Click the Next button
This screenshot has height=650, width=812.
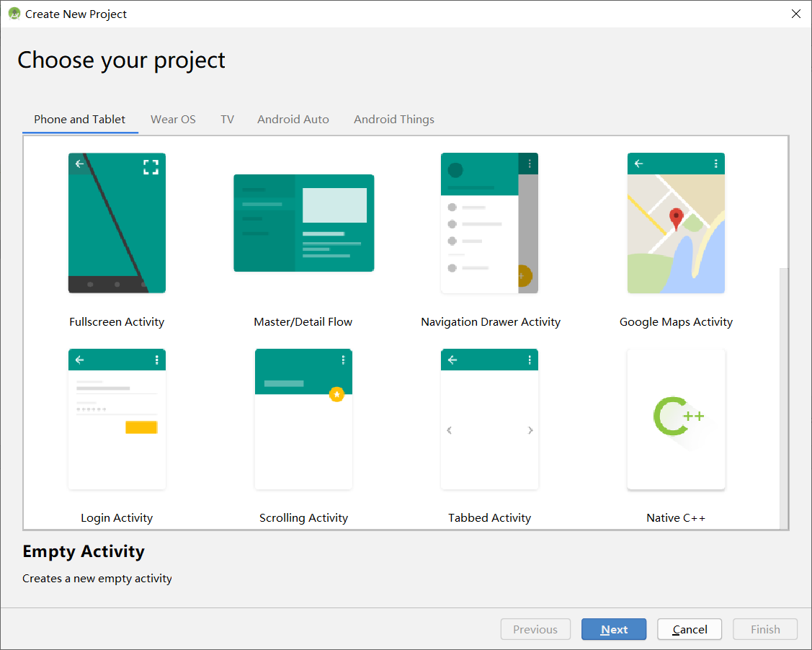tap(614, 629)
